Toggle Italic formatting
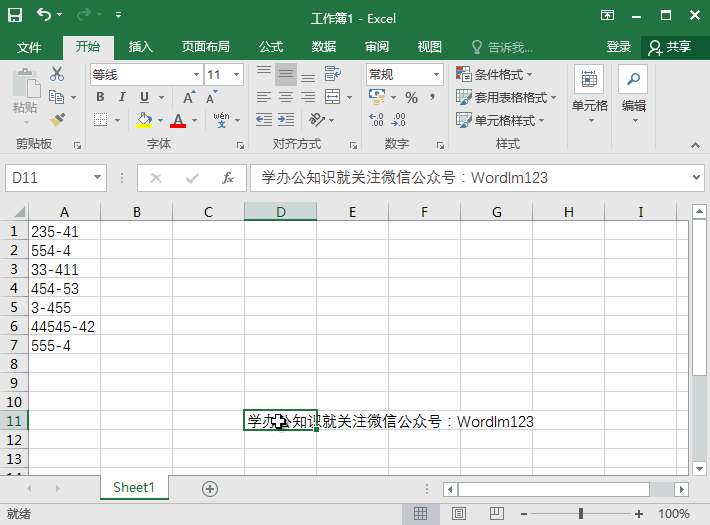 tap(122, 97)
